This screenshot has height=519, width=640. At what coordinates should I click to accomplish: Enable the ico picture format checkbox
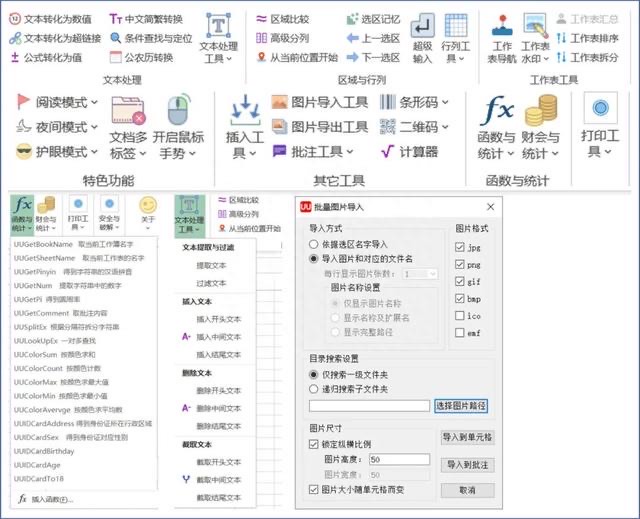click(460, 317)
